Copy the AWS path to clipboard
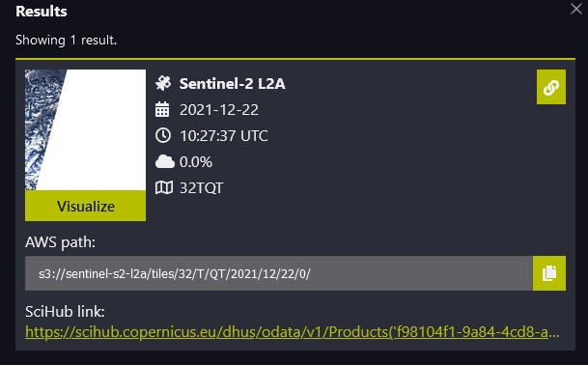Viewport: 588px width, 365px height. pos(549,273)
